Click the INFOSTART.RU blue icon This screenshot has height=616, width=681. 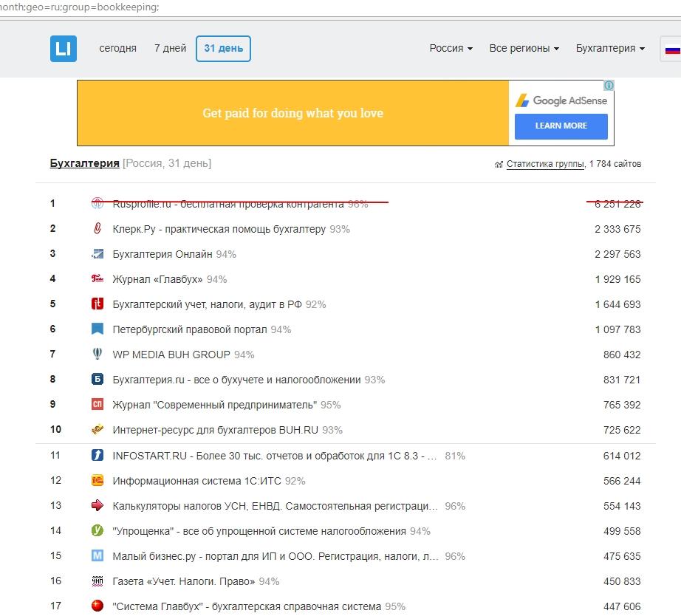[97, 455]
